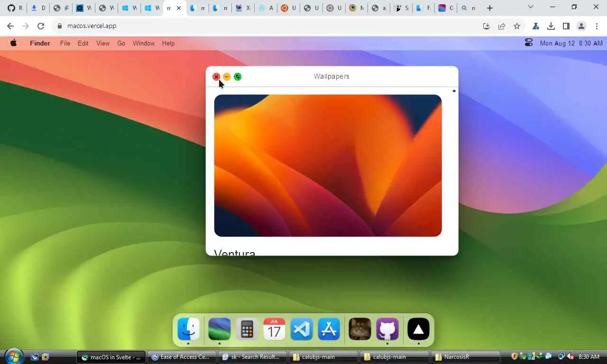Open Chrome's three-dot menu
The width and height of the screenshot is (607, 364).
[x=596, y=26]
